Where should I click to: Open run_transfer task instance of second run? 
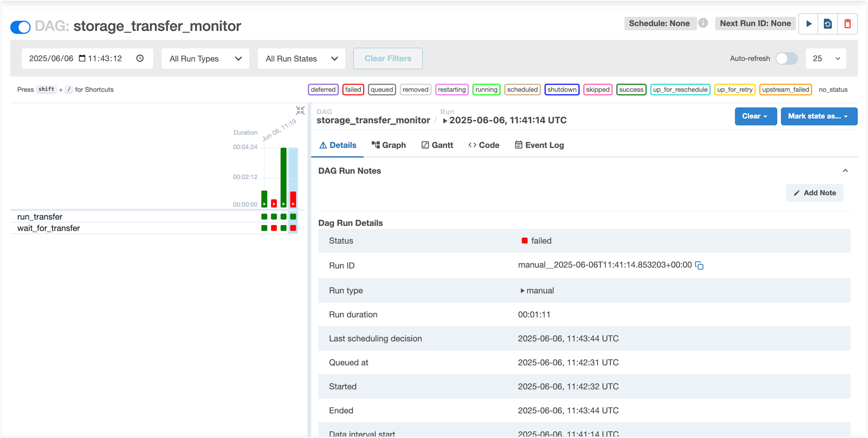click(274, 216)
